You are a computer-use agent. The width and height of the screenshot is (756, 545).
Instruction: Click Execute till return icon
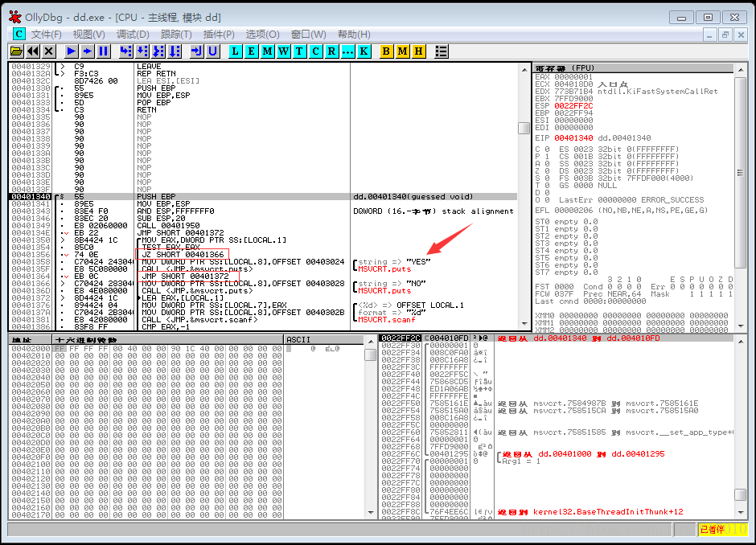[x=197, y=51]
